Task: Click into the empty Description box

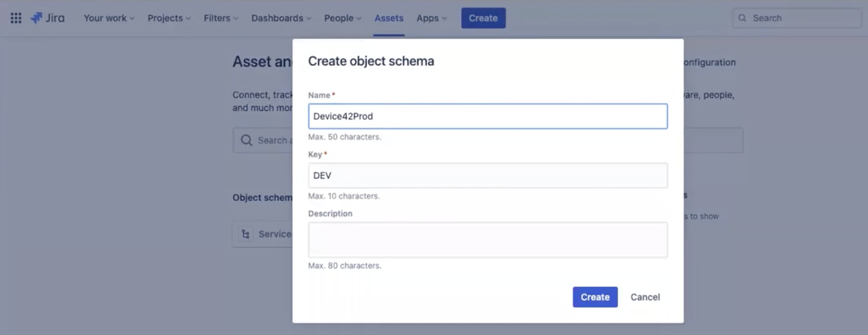Action: coord(487,239)
